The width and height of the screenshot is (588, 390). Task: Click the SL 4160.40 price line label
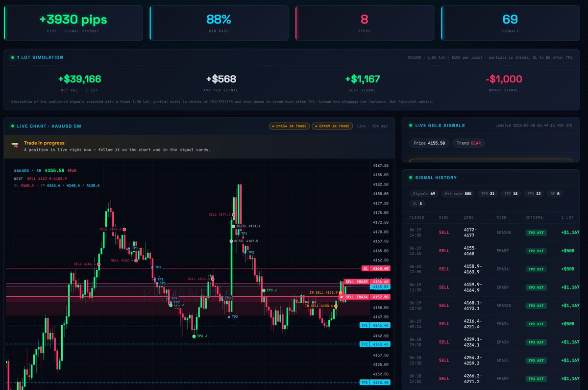[x=375, y=268]
